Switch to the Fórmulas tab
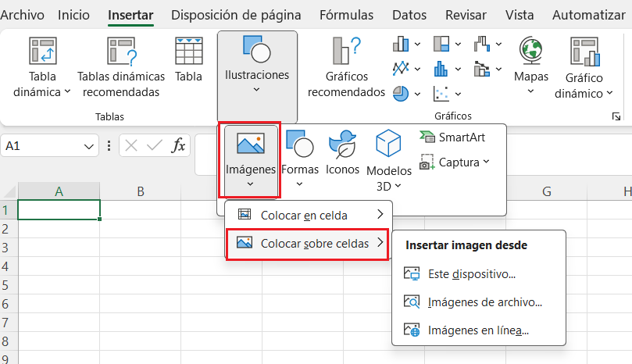This screenshot has height=364, width=632. point(347,15)
